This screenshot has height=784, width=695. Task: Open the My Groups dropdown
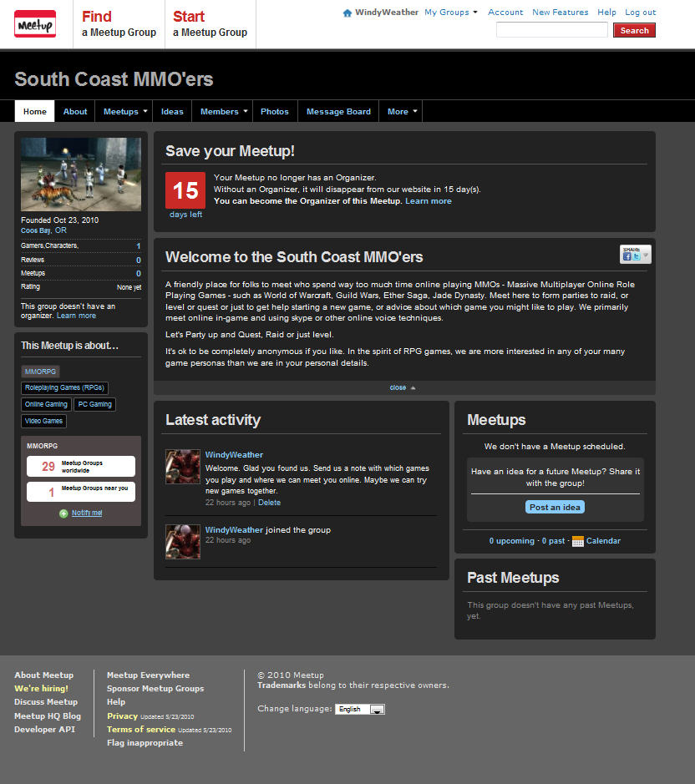click(x=451, y=13)
